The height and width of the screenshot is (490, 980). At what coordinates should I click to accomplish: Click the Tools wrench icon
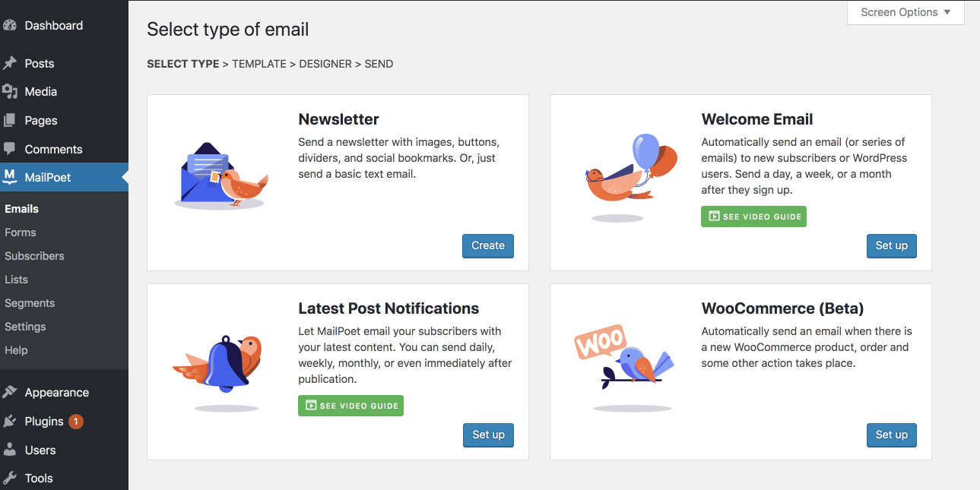[x=12, y=478]
